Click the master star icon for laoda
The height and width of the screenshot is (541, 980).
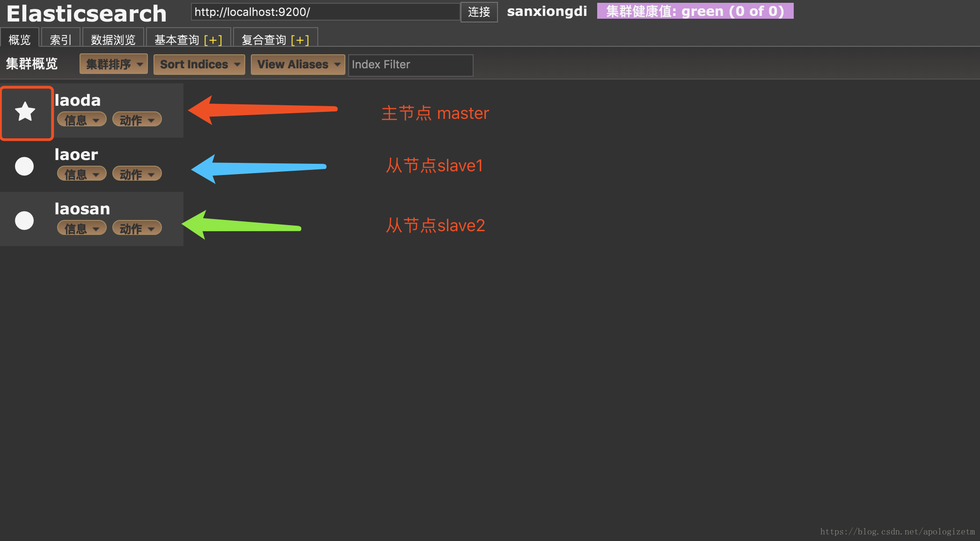[x=25, y=112]
